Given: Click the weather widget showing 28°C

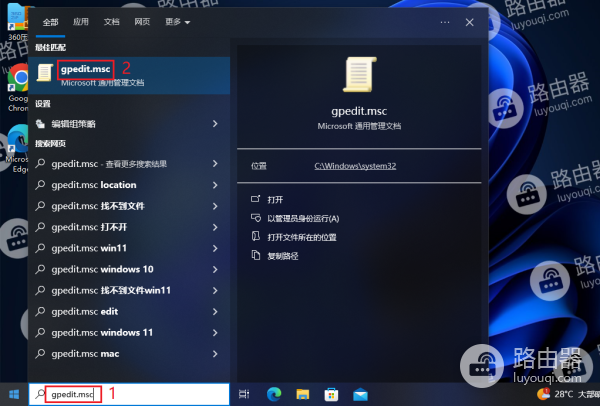Looking at the screenshot, I should tap(568, 394).
